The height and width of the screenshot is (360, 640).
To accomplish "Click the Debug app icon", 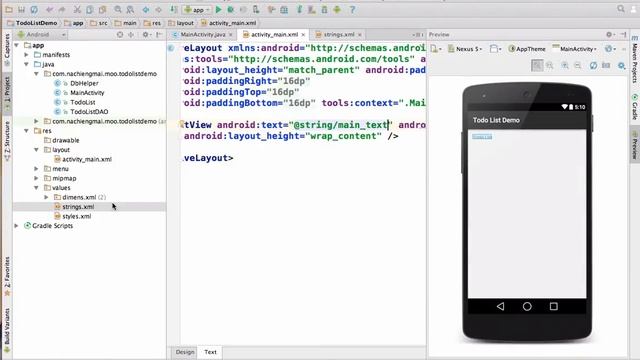I will coord(231,9).
